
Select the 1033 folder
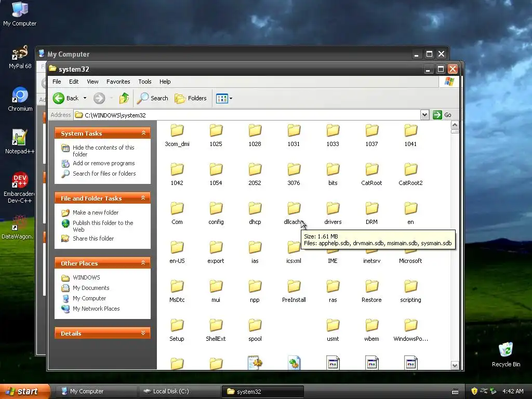pyautogui.click(x=333, y=136)
